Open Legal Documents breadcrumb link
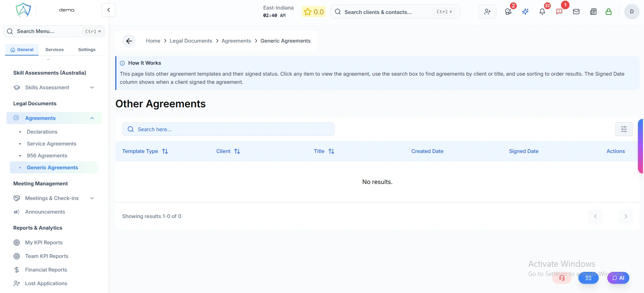Viewport: 644px width, 293px height. click(x=191, y=41)
